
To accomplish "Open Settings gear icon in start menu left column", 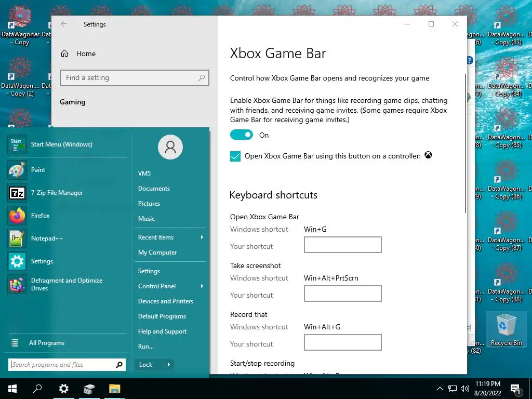I will [x=17, y=261].
